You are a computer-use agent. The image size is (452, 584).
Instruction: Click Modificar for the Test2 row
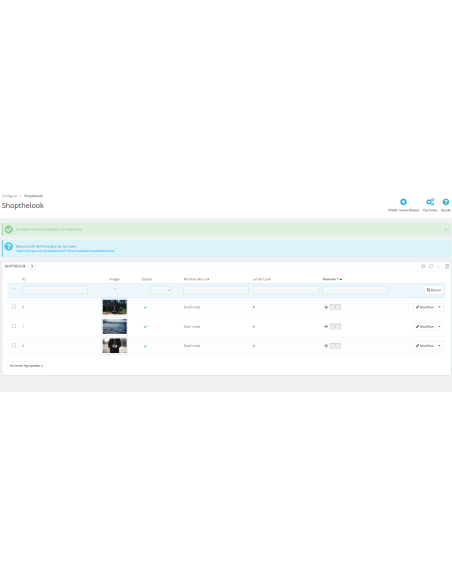(425, 346)
